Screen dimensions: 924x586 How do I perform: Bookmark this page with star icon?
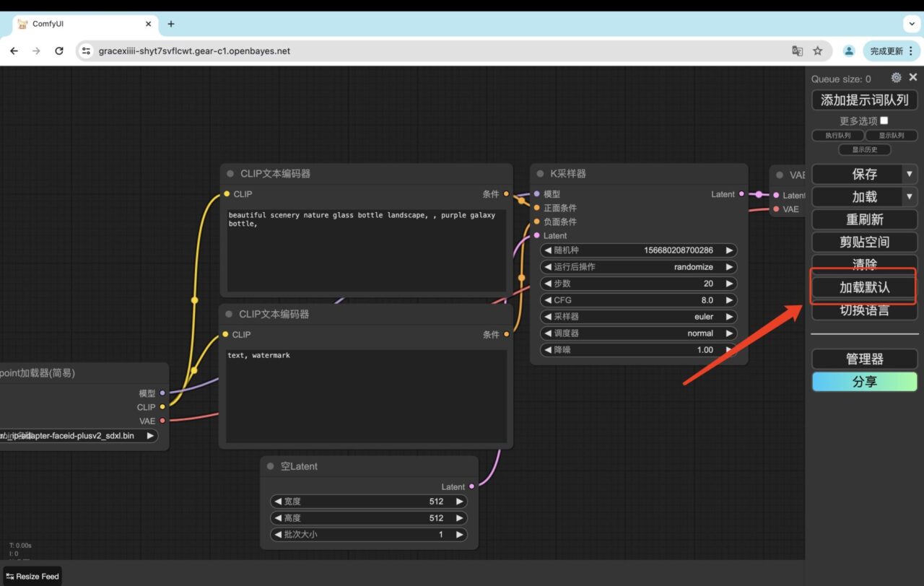(818, 51)
